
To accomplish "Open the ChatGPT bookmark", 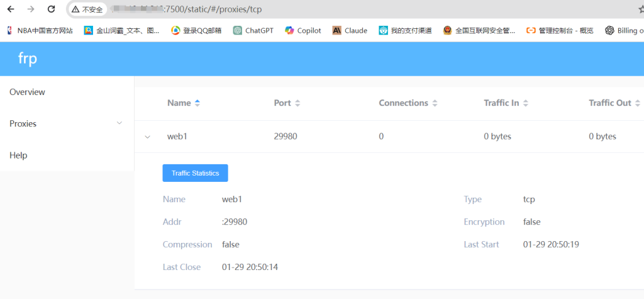I will pos(253,30).
